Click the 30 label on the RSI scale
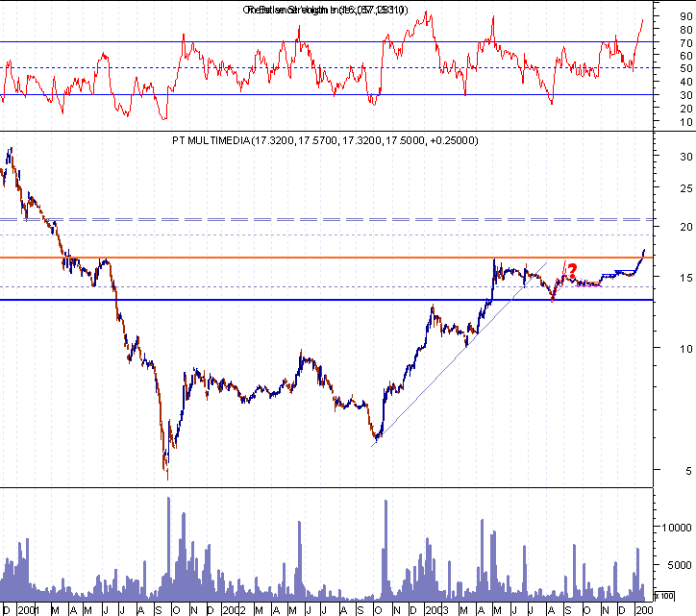Viewport: 696px width, 616px height. click(685, 95)
